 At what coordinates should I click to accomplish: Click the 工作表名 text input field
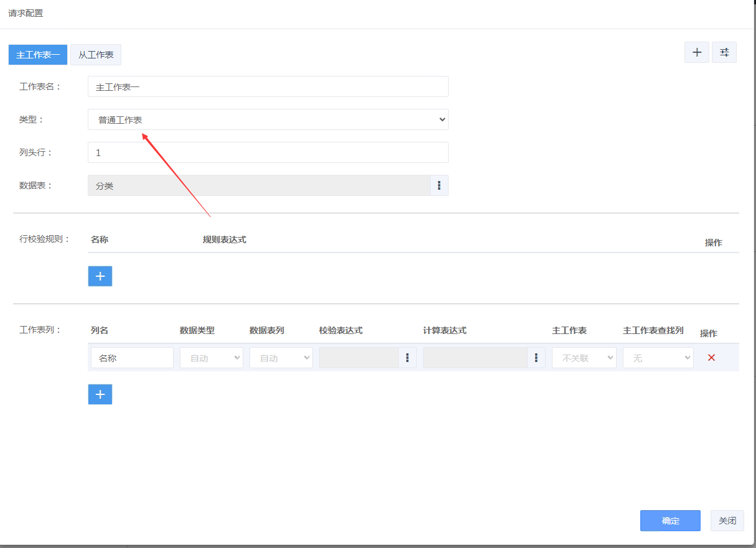[x=268, y=86]
